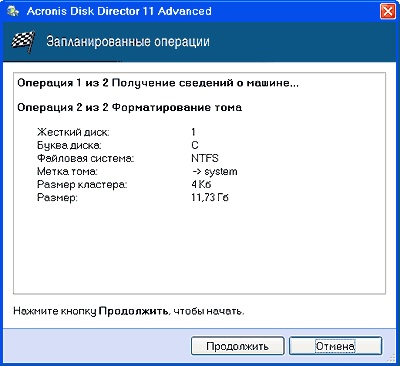Image resolution: width=400 pixels, height=366 pixels.
Task: Select the Операция 2 из 2 Форматирование тома line
Action: pos(130,107)
